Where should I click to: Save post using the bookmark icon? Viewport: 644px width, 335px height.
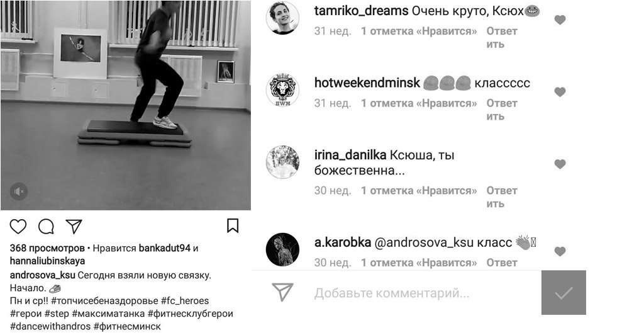coord(233,225)
